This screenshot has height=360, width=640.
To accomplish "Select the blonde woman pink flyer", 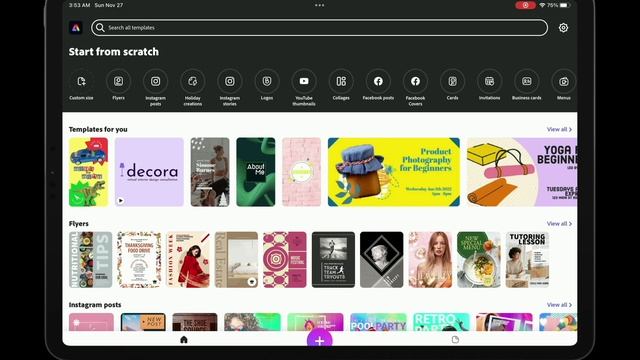I will tap(430, 260).
